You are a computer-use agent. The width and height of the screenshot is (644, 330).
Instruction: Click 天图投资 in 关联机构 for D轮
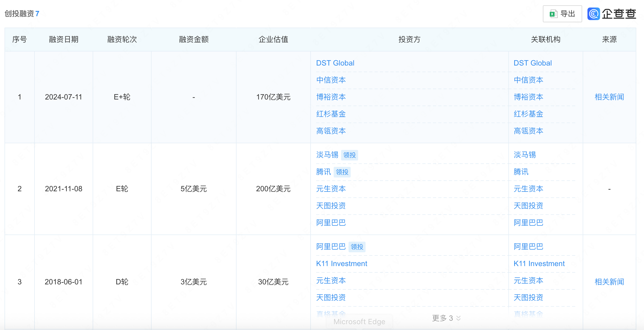tap(528, 298)
